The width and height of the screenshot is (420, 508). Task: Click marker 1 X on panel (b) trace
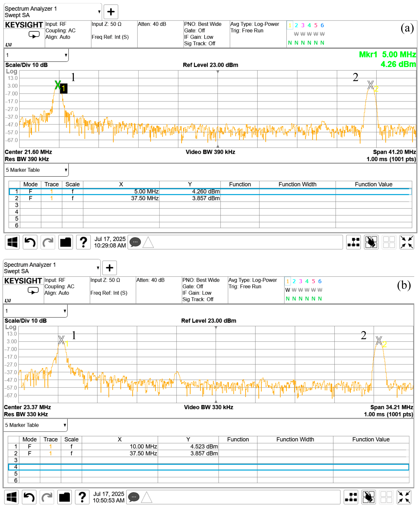click(61, 340)
